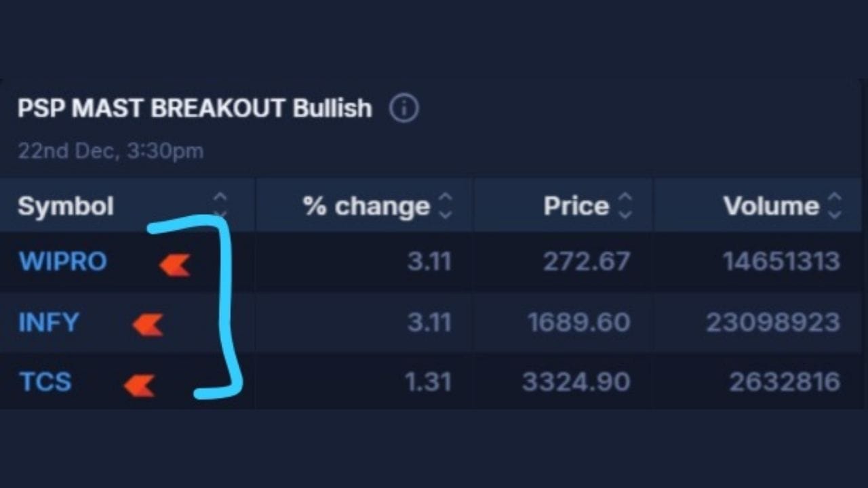
Task: Click INFY's volume value 23098923
Action: [773, 322]
